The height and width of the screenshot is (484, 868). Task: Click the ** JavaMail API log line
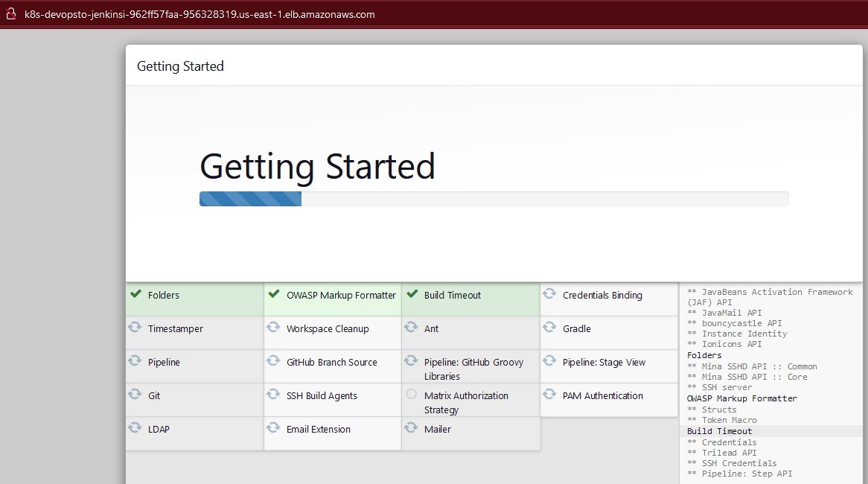point(724,313)
